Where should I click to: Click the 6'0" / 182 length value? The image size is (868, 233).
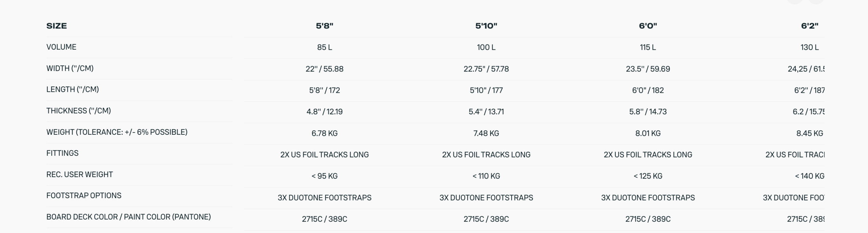[648, 90]
